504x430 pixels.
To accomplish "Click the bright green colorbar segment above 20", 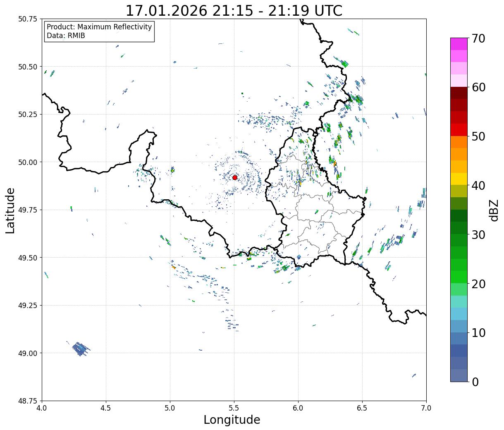I will click(x=459, y=277).
